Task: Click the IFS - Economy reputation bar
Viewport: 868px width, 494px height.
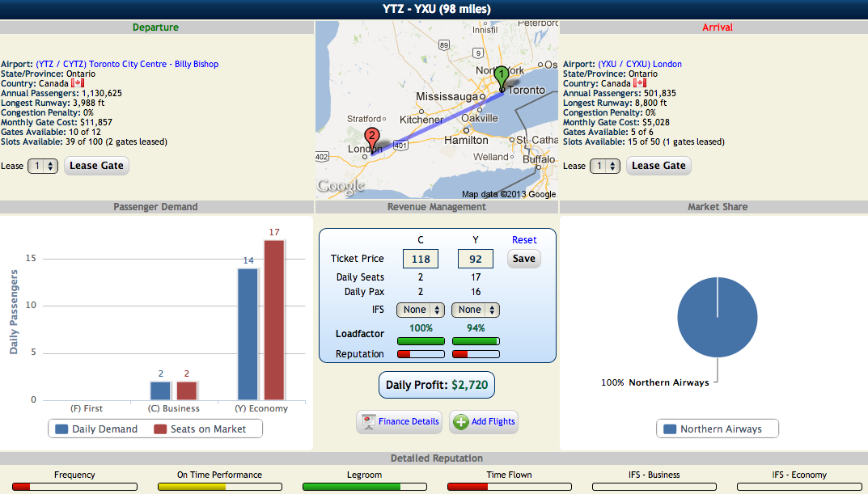Action: click(798, 487)
